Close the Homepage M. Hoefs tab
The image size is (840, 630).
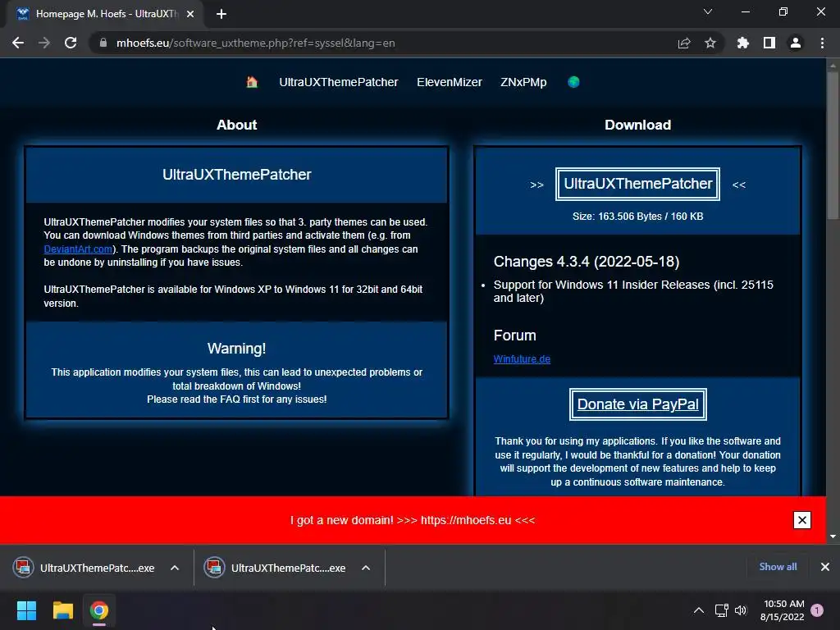(x=190, y=14)
